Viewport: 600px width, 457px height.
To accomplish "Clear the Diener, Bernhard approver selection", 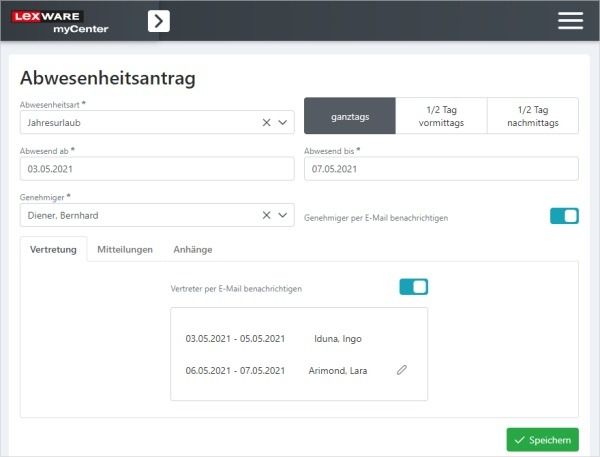I will tap(267, 215).
